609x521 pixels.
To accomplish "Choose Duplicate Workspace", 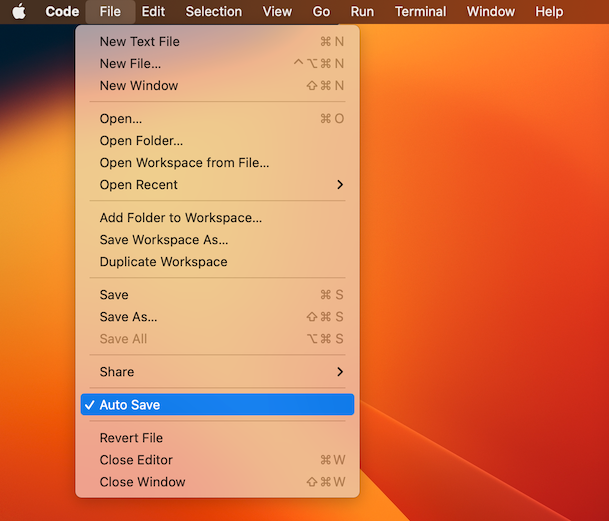I will pos(163,262).
